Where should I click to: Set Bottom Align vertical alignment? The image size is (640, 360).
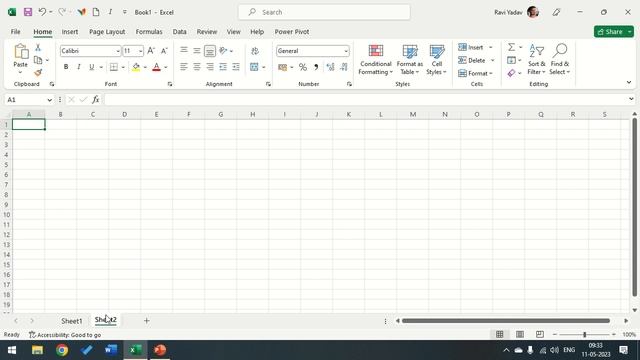coord(210,51)
